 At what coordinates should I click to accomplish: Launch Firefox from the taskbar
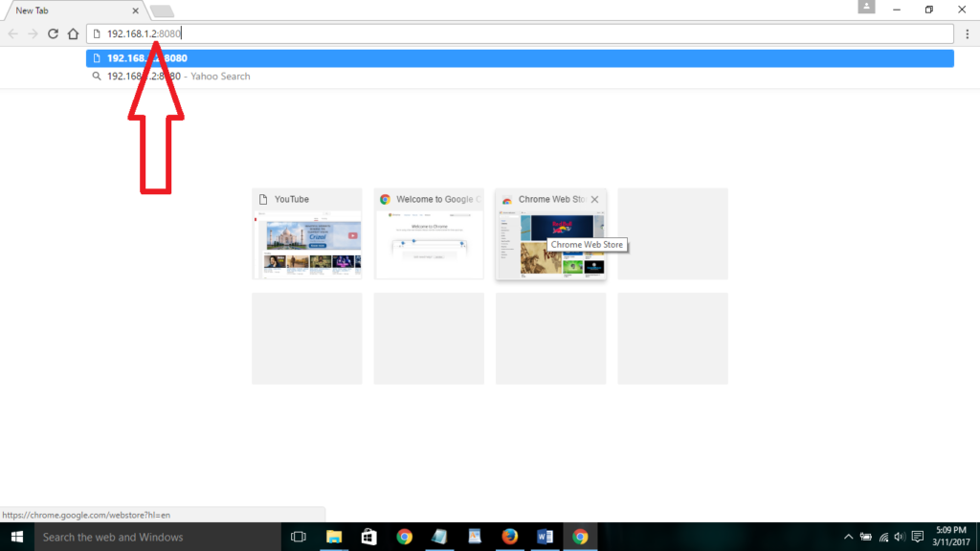[x=509, y=537]
